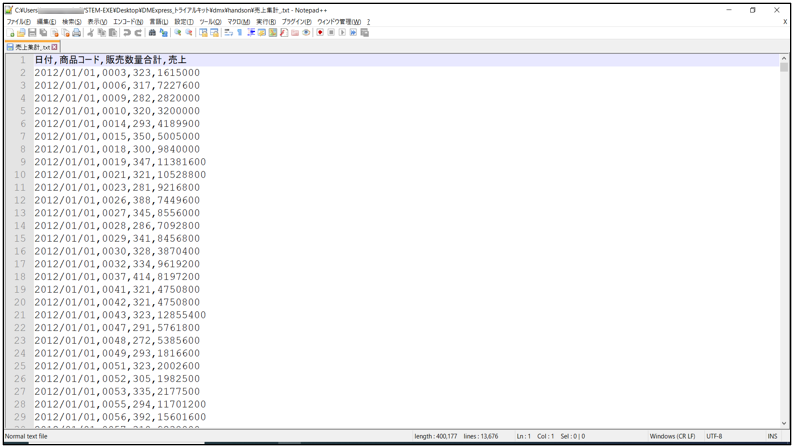The image size is (794, 448).
Task: Open the UTF-8 encoding selector in status bar
Action: [x=714, y=437]
